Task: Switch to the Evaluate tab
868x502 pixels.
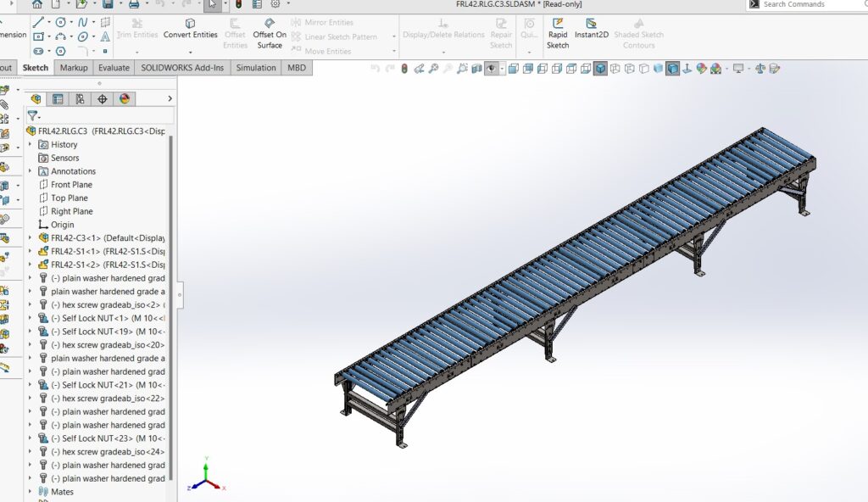Action: 114,68
